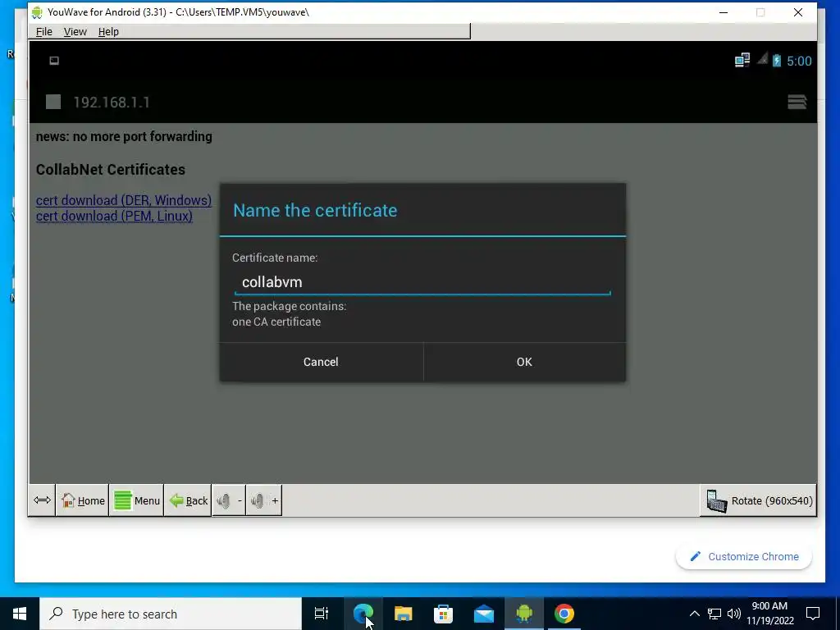Open the File menu in YouWave
Screen dimensions: 840x630
tap(44, 32)
